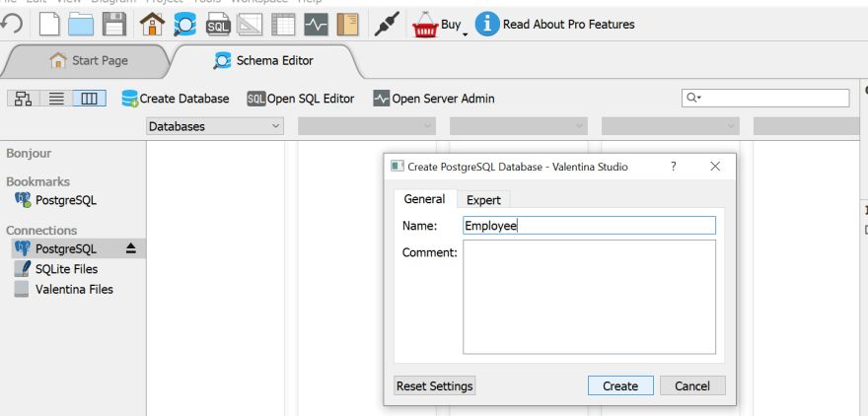Viewport: 868px width, 416px height.
Task: Click the plug connect icon in the toolbar
Action: point(387,25)
